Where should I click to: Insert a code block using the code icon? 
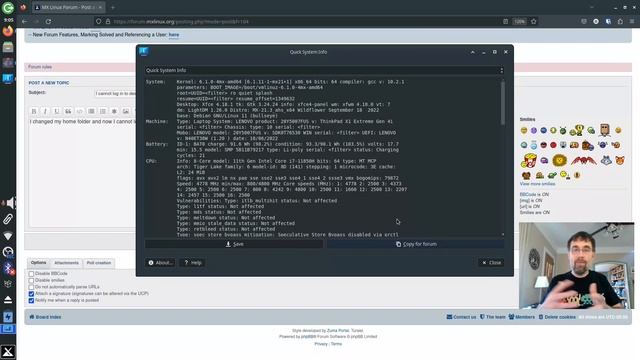pos(80,111)
